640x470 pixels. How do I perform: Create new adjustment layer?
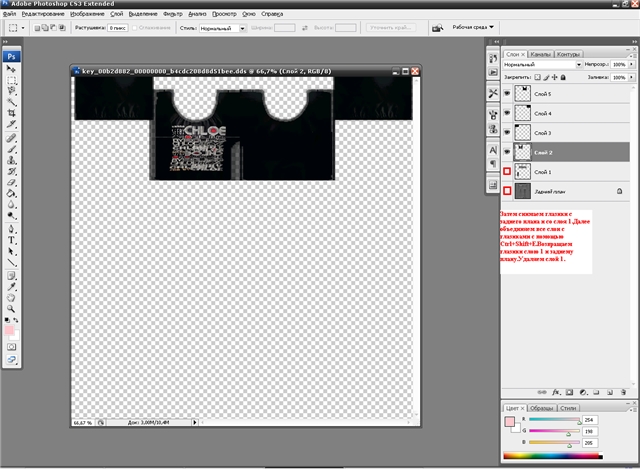pos(583,392)
